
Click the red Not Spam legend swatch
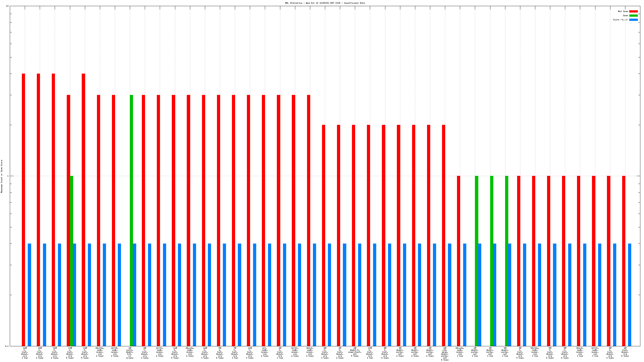(633, 12)
